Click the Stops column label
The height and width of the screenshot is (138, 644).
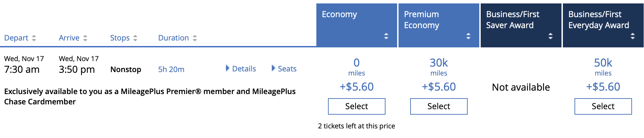click(x=120, y=38)
